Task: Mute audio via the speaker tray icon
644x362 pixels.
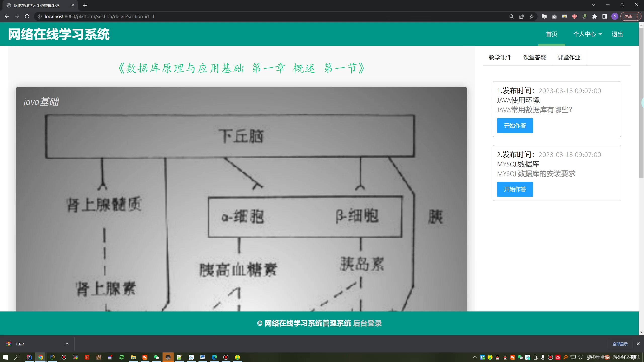Action: point(580,357)
